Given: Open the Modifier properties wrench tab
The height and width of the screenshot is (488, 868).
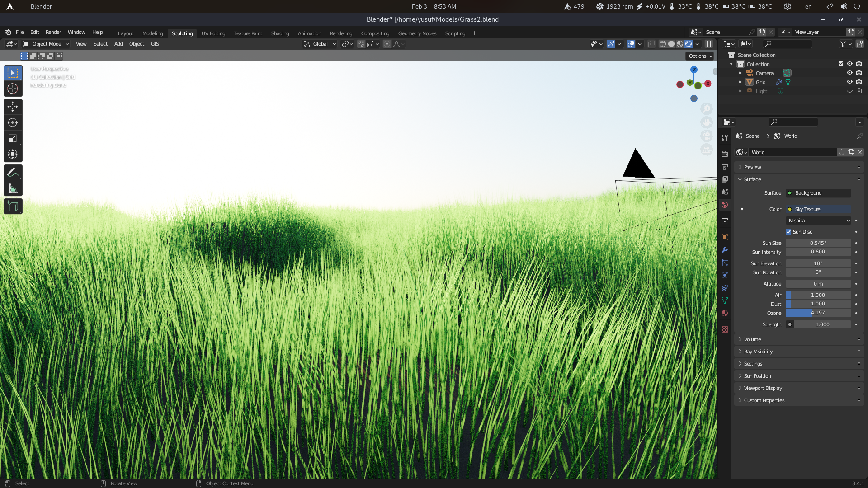Looking at the screenshot, I should coord(725,250).
